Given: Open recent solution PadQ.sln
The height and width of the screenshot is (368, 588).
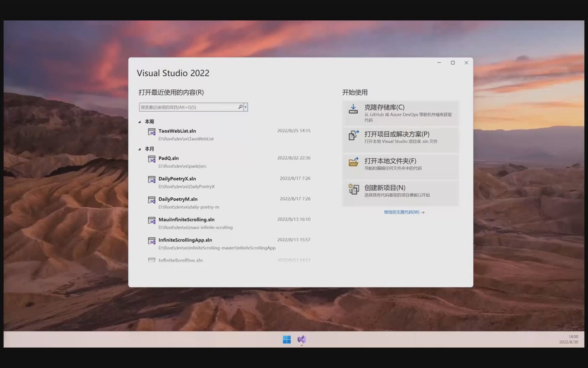Looking at the screenshot, I should pos(229,162).
